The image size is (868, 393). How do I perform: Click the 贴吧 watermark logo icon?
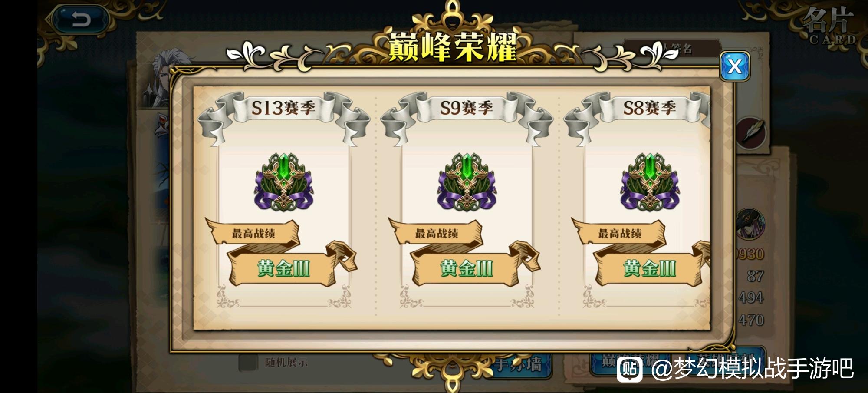click(x=630, y=369)
